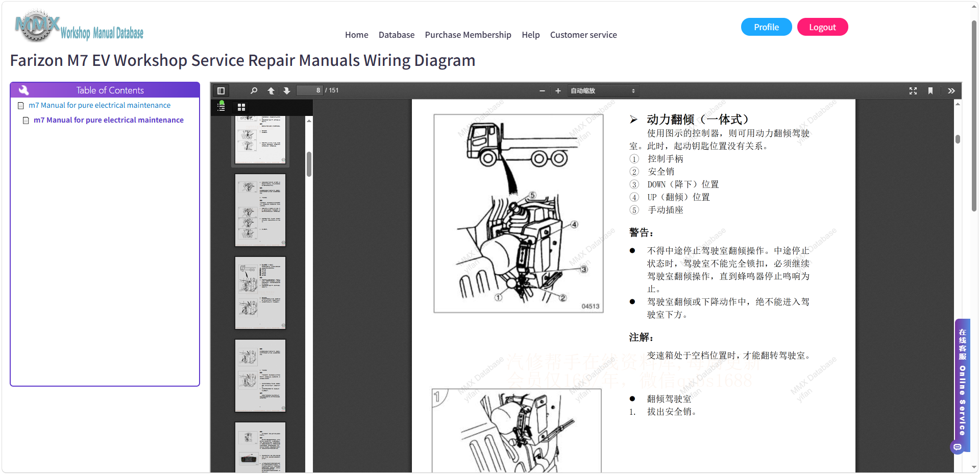Open the find-in-document search tool
The height and width of the screenshot is (474, 980).
[x=254, y=91]
